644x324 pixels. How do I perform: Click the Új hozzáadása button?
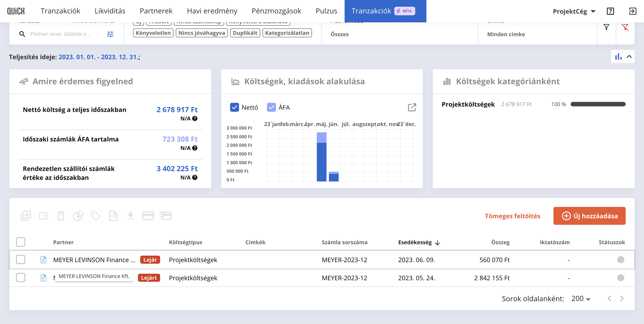(x=589, y=216)
